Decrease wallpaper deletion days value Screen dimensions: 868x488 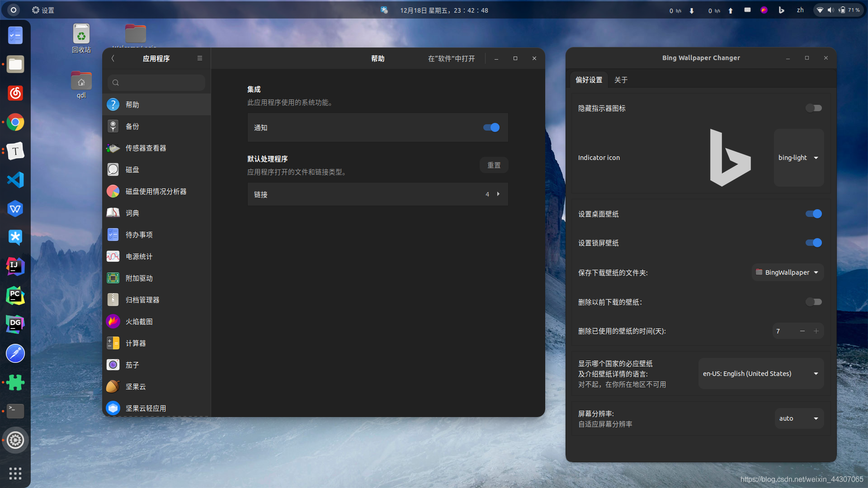(802, 331)
